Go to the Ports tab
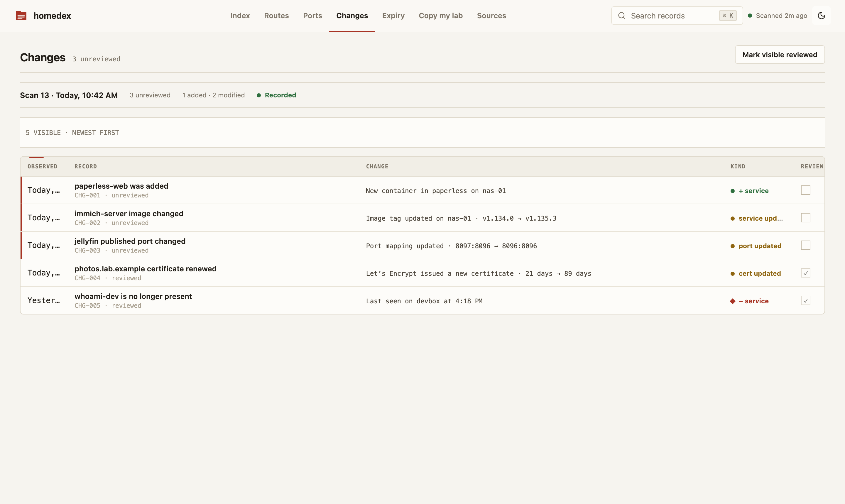Image resolution: width=845 pixels, height=504 pixels. click(x=312, y=16)
